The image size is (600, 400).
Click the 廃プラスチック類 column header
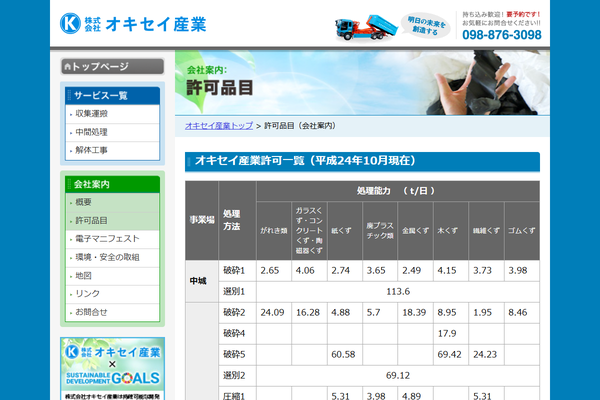click(x=380, y=231)
